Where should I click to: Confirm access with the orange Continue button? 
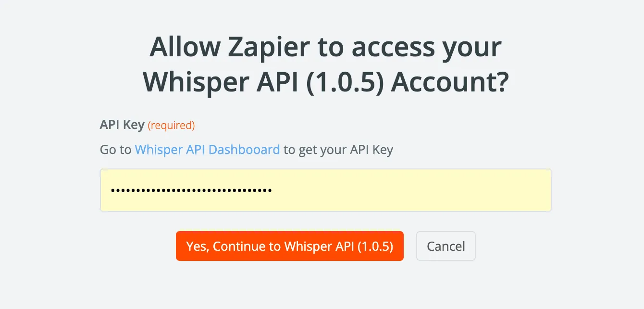pyautogui.click(x=289, y=246)
